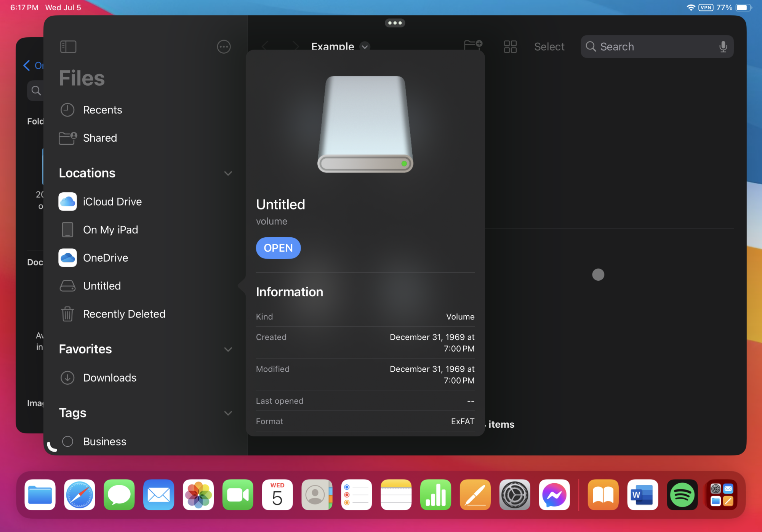Tap the Select button
Viewport: 762px width, 532px height.
tap(549, 47)
